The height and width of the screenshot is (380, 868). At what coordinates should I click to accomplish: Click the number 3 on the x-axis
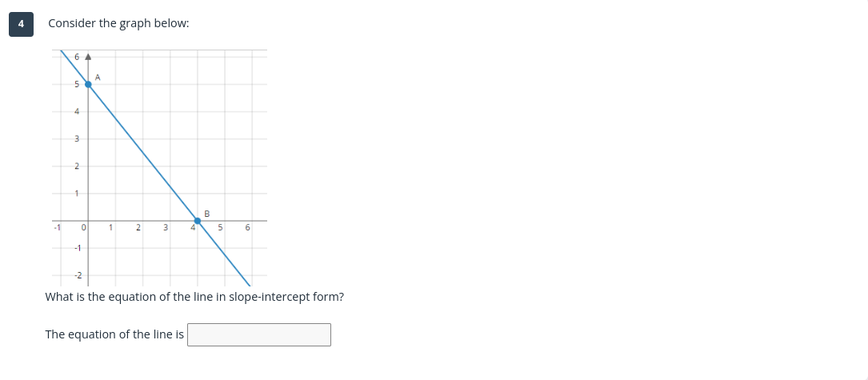(x=166, y=228)
